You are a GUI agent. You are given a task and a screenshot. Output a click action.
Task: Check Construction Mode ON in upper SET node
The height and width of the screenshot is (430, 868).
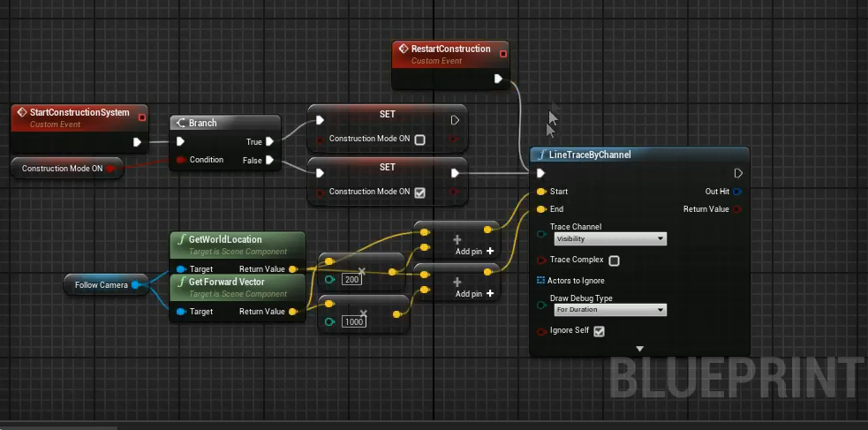(x=420, y=140)
